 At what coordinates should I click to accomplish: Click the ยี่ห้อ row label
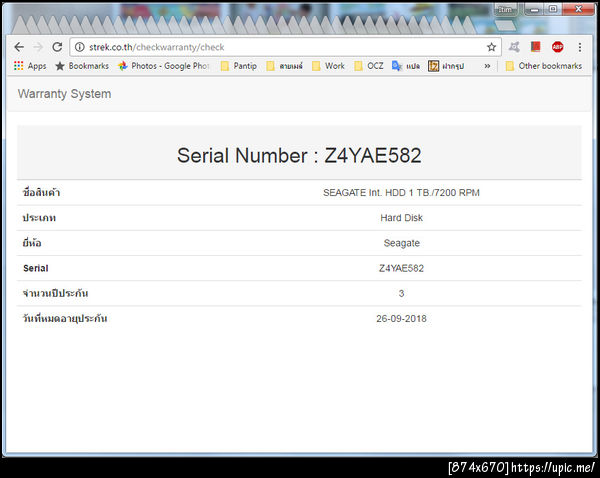(x=32, y=243)
